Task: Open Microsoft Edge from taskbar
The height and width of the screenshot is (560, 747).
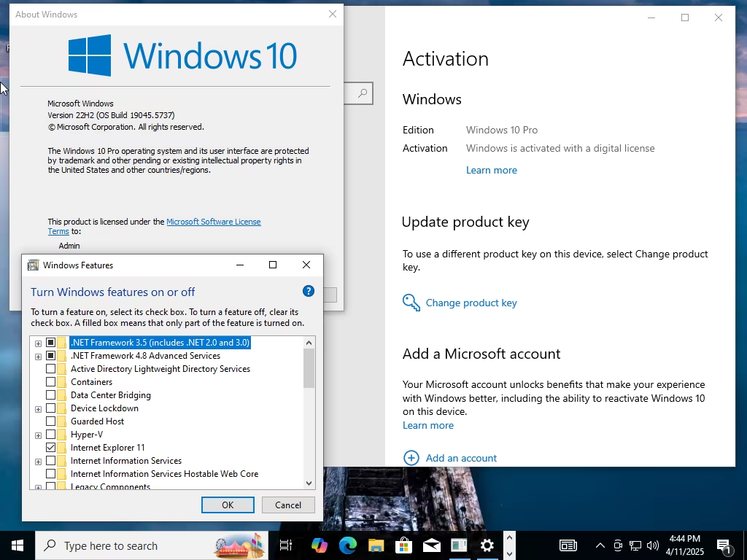Action: 348,545
